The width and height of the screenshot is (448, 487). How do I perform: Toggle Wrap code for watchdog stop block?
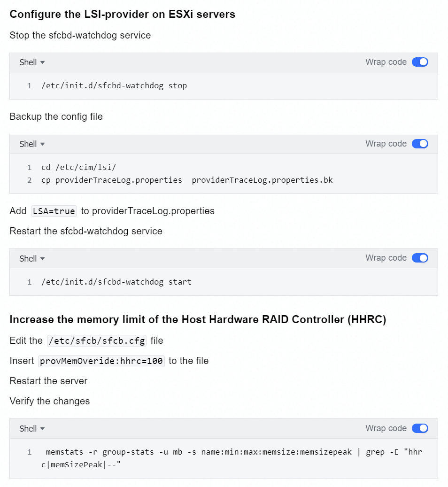click(420, 62)
